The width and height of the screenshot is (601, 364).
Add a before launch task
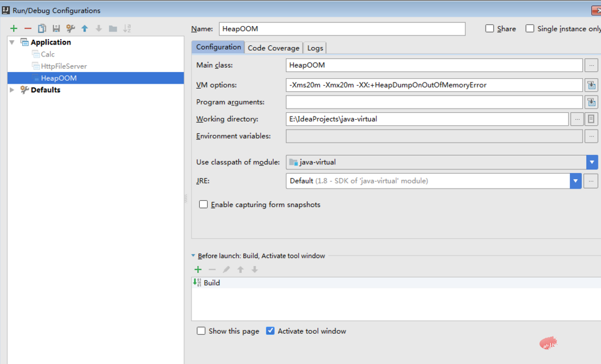click(x=198, y=270)
